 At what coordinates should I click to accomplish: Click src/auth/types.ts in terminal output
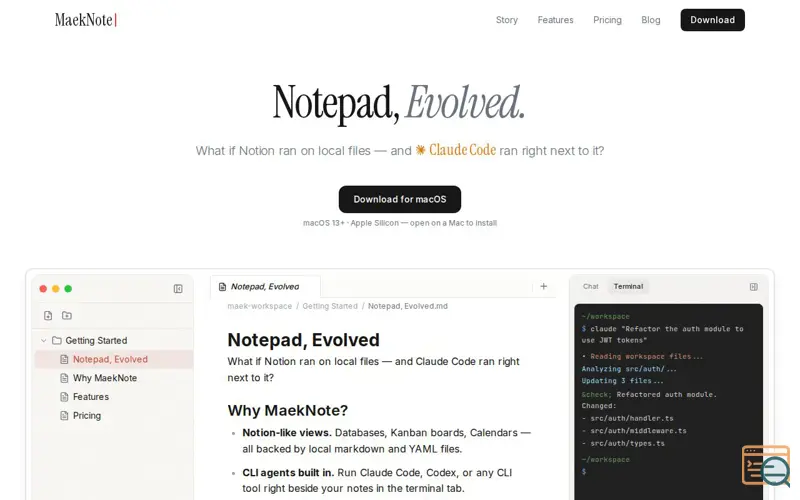click(628, 443)
